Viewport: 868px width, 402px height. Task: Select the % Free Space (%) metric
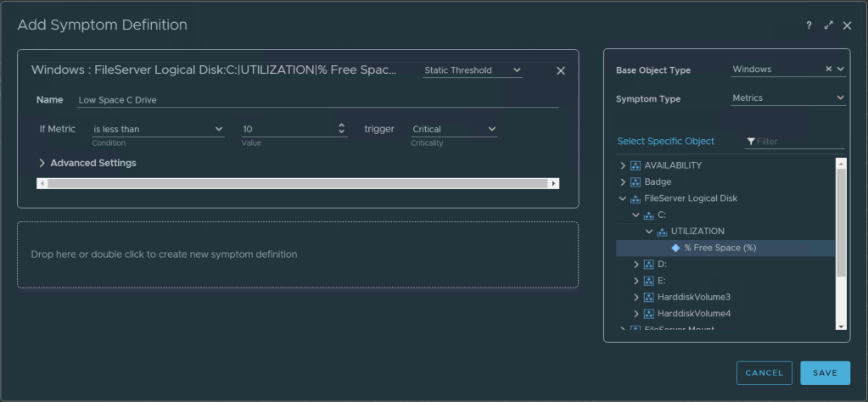point(720,248)
